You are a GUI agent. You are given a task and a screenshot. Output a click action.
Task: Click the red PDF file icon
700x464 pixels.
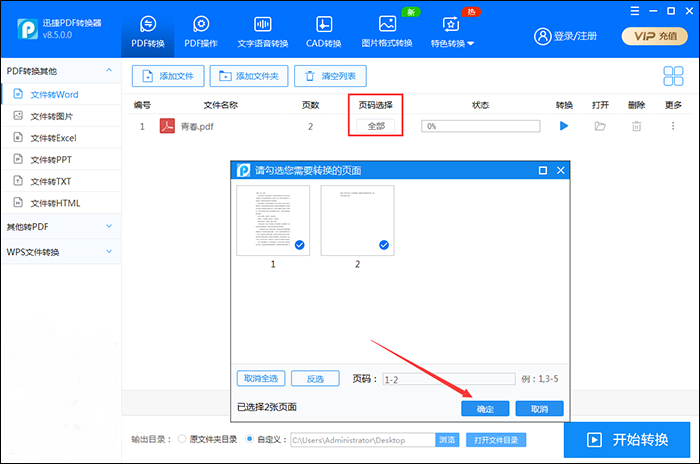(167, 126)
